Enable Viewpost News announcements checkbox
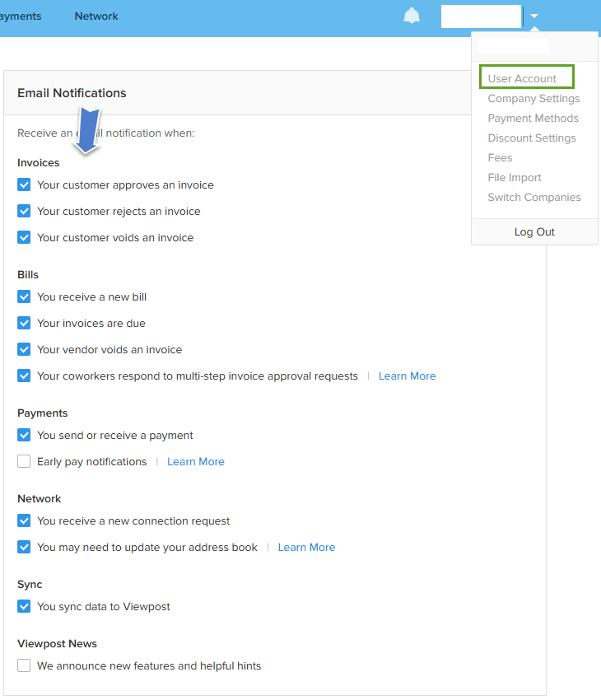Screen dimensions: 601x700 [x=24, y=665]
